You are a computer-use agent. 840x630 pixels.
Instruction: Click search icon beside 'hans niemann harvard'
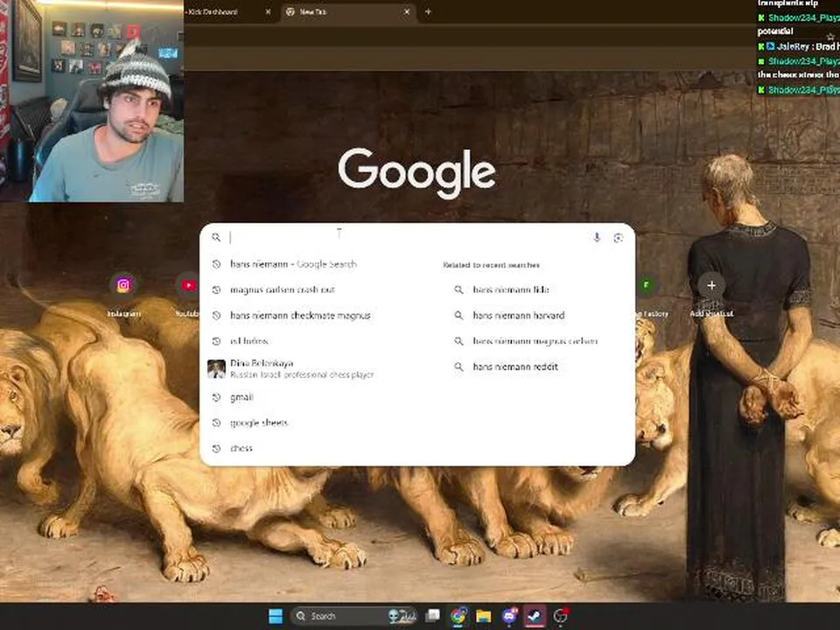pyautogui.click(x=458, y=316)
